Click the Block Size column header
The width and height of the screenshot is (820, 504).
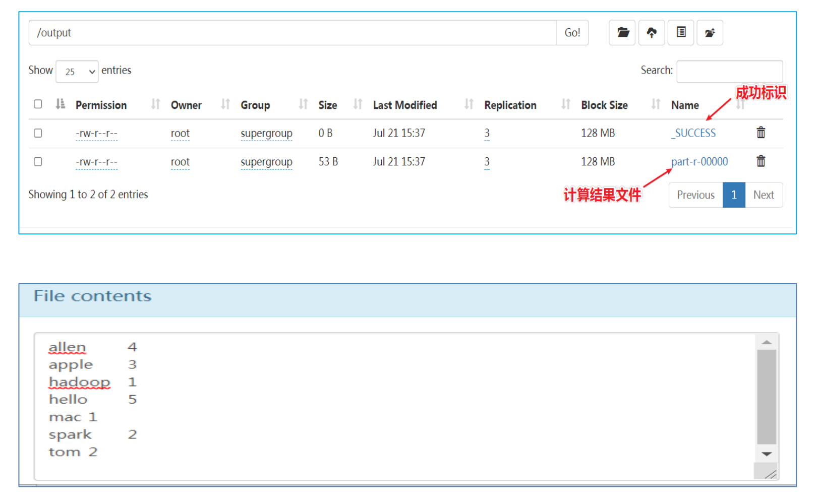coord(604,105)
